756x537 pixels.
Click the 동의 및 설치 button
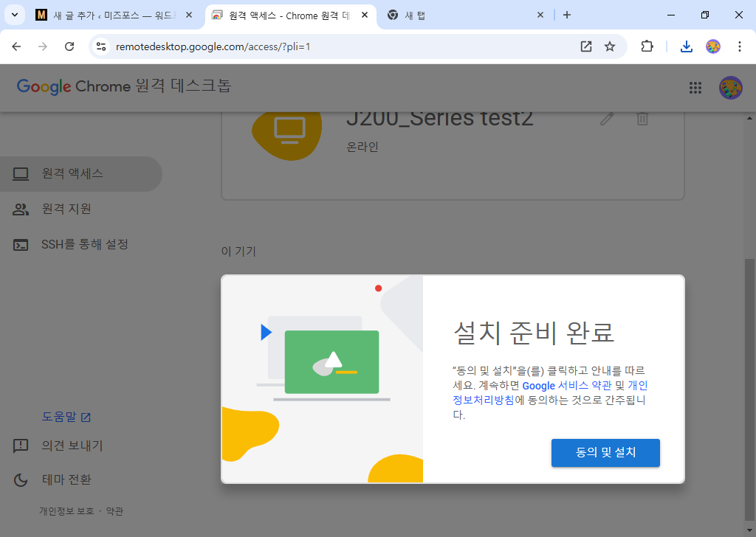tap(605, 453)
